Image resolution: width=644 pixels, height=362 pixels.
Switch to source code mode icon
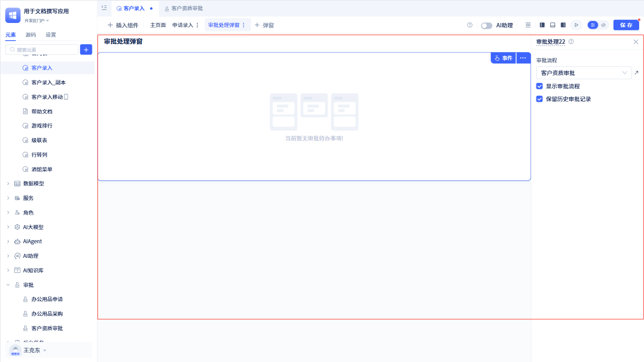(603, 25)
